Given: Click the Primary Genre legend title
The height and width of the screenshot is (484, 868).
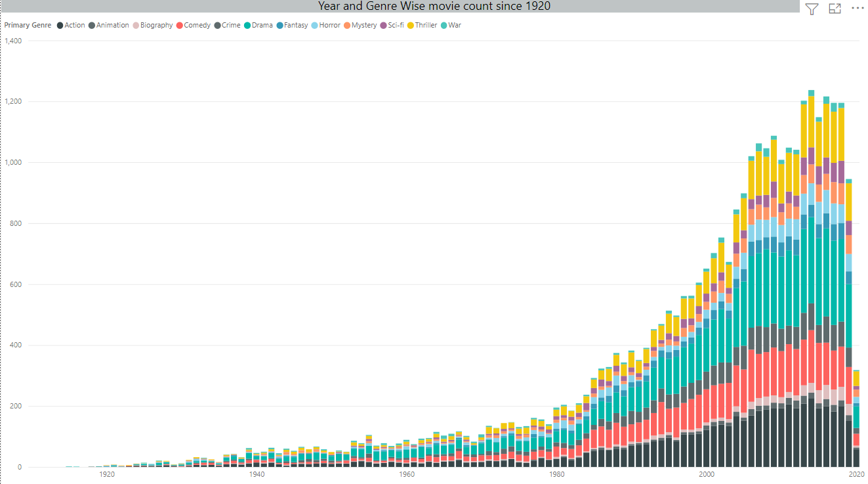Looking at the screenshot, I should click(29, 25).
